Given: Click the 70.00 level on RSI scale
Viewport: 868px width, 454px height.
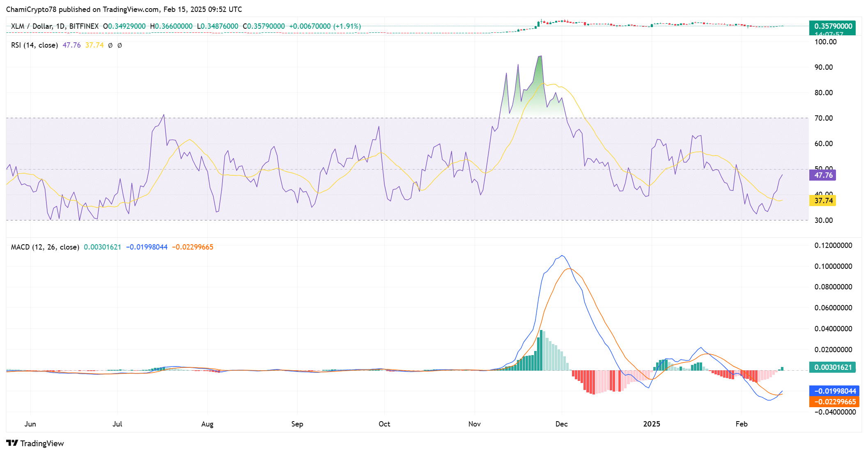Looking at the screenshot, I should click(x=824, y=118).
